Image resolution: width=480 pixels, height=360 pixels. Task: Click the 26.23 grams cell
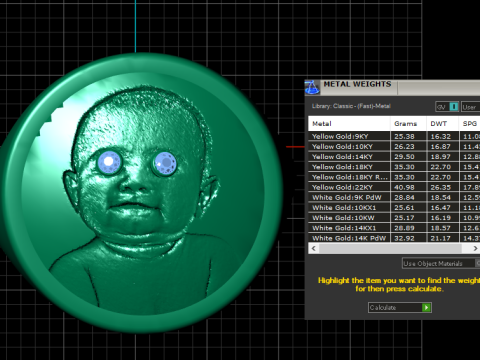pos(408,146)
